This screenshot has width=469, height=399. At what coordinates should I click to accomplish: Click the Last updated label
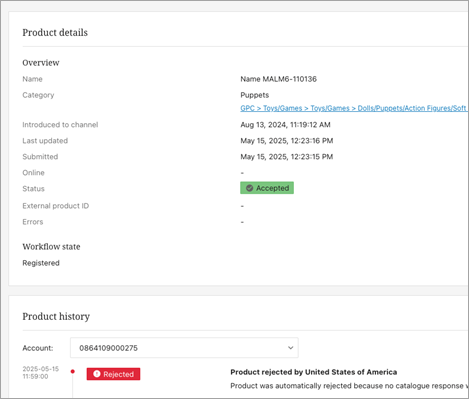pyautogui.click(x=45, y=141)
